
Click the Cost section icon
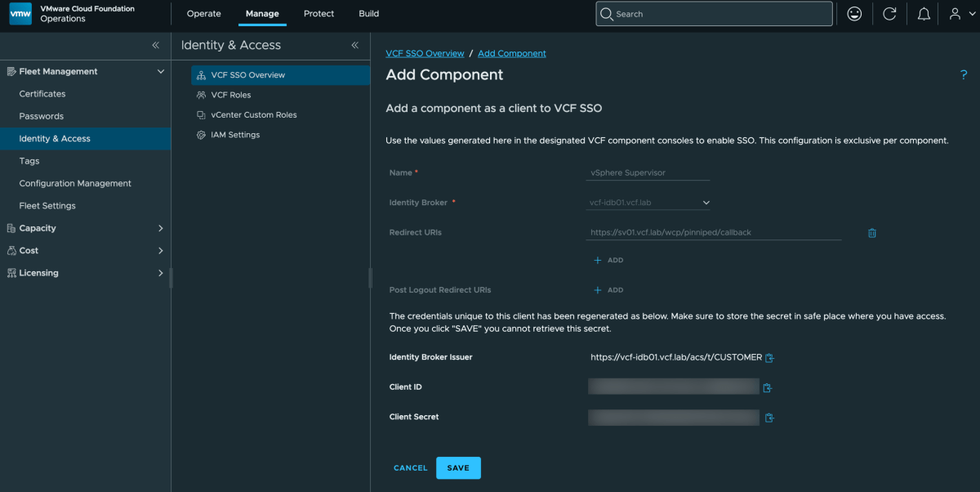click(x=11, y=251)
